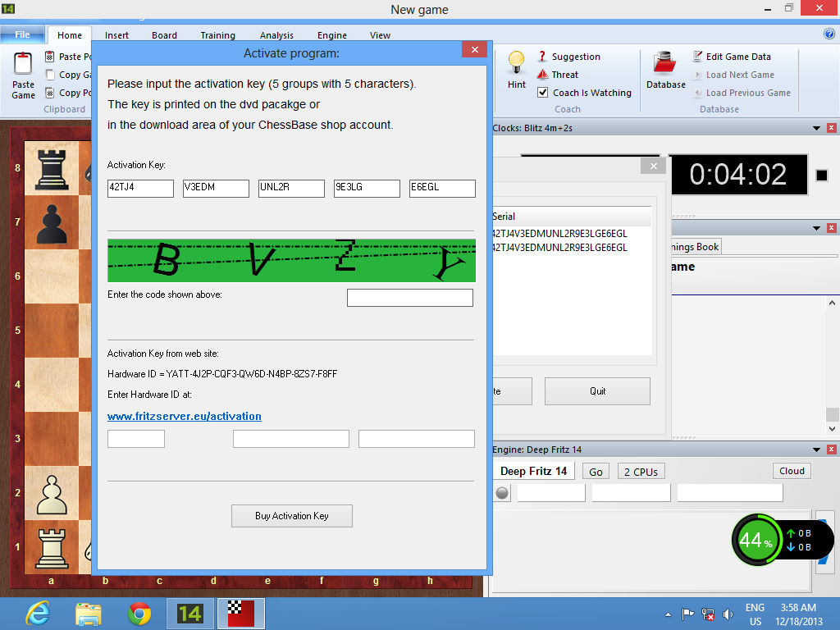Screen dimensions: 840x630
Task: Click the red checkered-flag taskbar icon
Action: 240,614
